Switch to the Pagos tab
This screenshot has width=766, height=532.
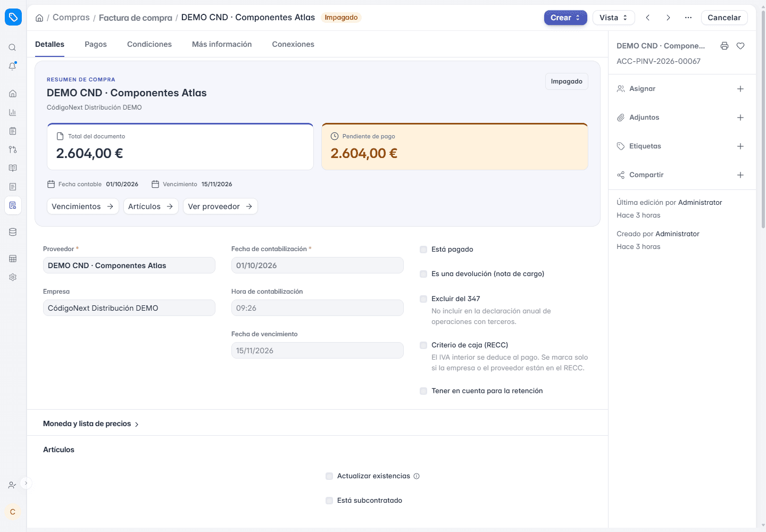point(96,44)
